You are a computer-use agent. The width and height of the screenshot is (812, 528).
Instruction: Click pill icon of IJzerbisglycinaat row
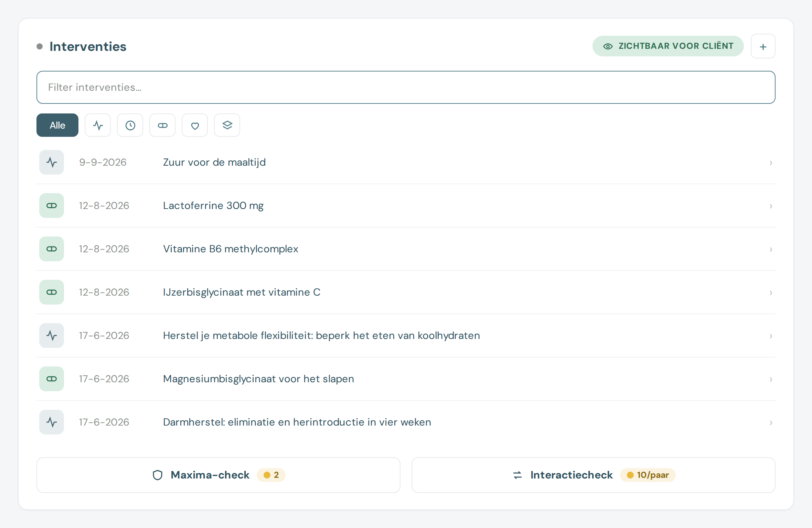[52, 292]
